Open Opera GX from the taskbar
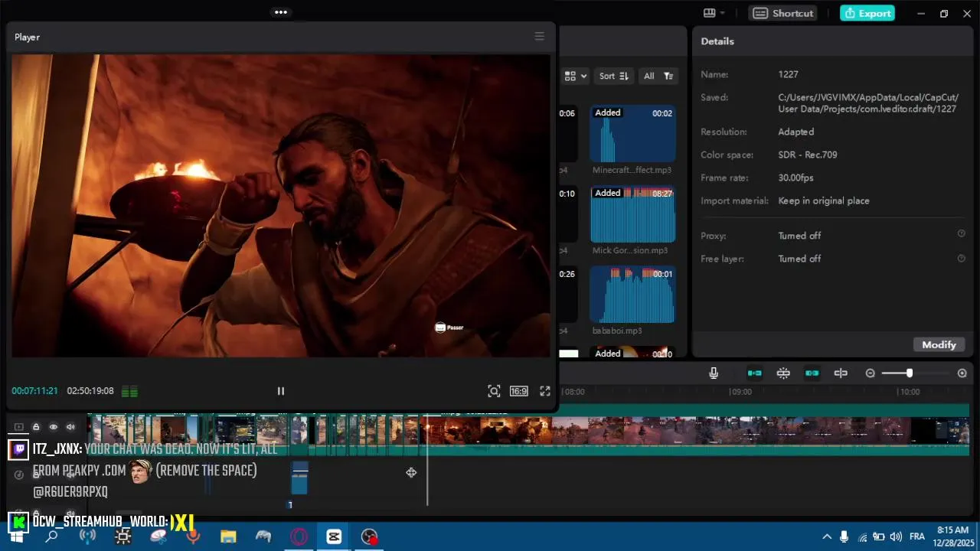Viewport: 980px width, 551px height. 299,536
